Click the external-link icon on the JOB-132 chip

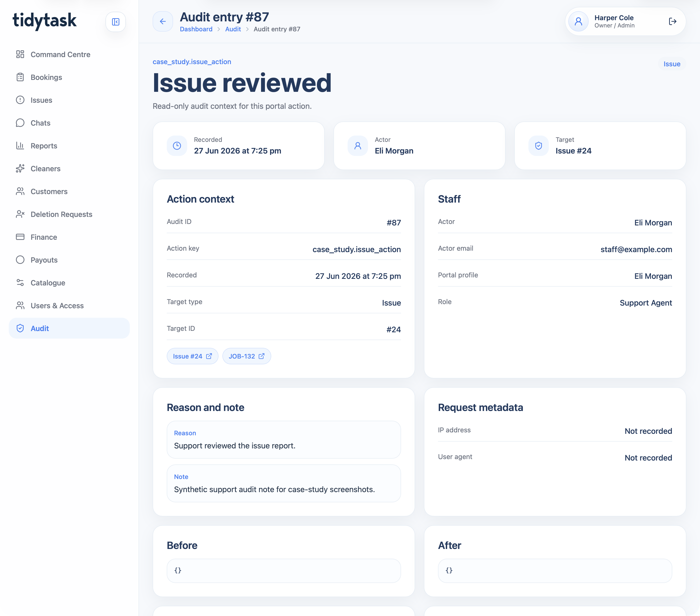coord(261,356)
